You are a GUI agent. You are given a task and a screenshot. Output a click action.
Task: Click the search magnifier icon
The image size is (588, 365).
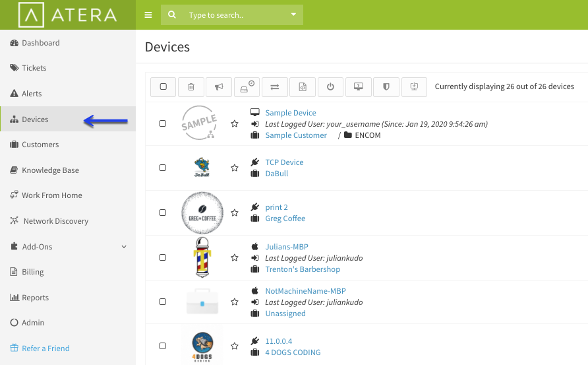click(x=172, y=15)
